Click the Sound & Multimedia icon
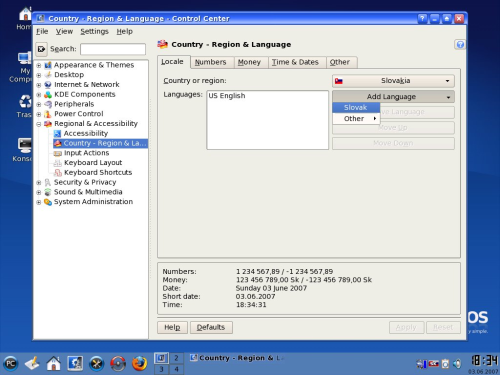 [48, 192]
